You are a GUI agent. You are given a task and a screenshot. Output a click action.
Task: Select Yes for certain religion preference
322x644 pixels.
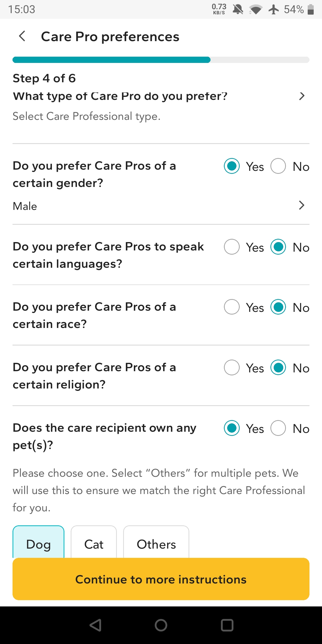click(x=232, y=368)
